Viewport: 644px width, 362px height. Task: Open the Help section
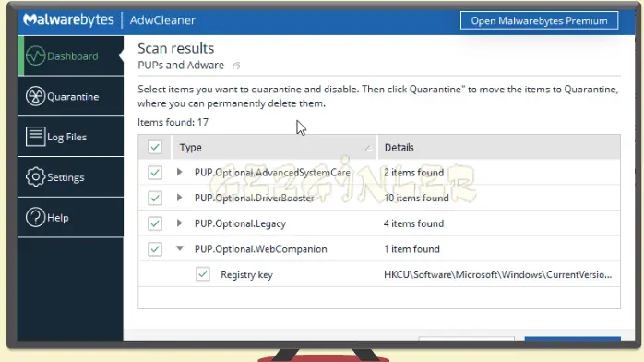click(71, 217)
